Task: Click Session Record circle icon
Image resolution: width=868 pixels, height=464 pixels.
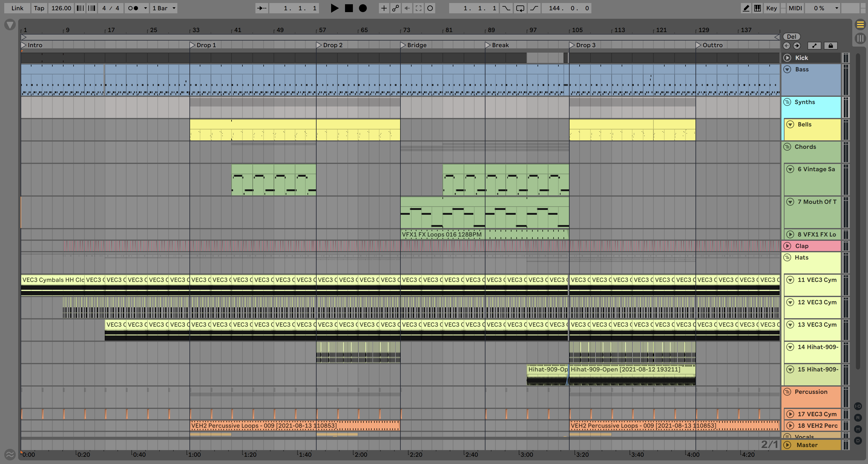Action: tap(430, 8)
